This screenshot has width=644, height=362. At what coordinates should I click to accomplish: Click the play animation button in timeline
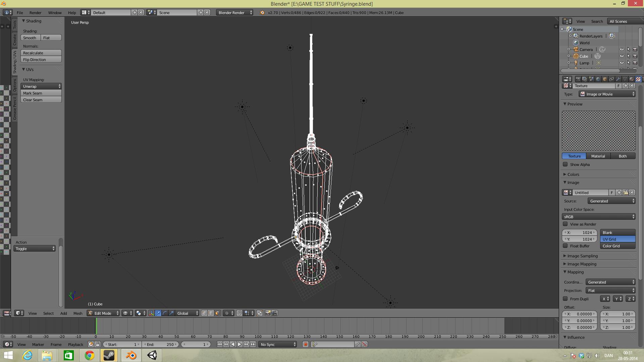click(x=239, y=345)
